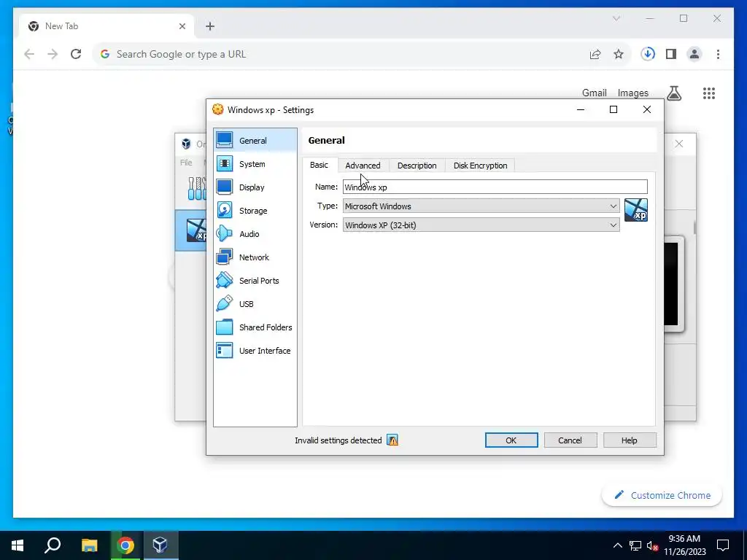
Task: Open the User Interface icon
Action: (x=225, y=350)
